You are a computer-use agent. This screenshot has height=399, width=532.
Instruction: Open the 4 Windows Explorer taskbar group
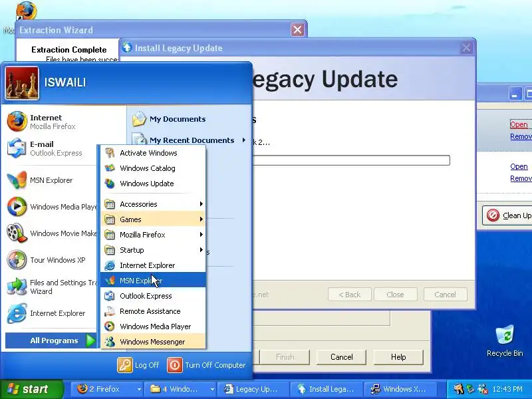click(x=182, y=389)
